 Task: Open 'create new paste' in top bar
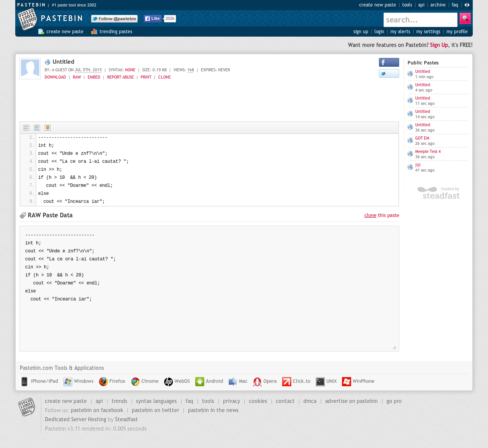377,5
